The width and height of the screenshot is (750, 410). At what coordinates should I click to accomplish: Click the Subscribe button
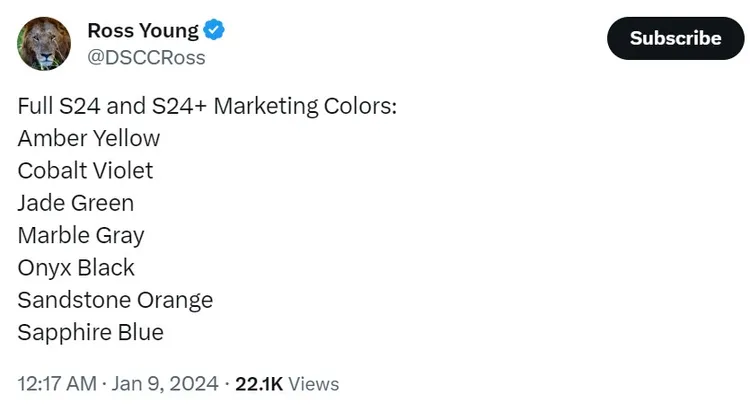click(x=675, y=38)
